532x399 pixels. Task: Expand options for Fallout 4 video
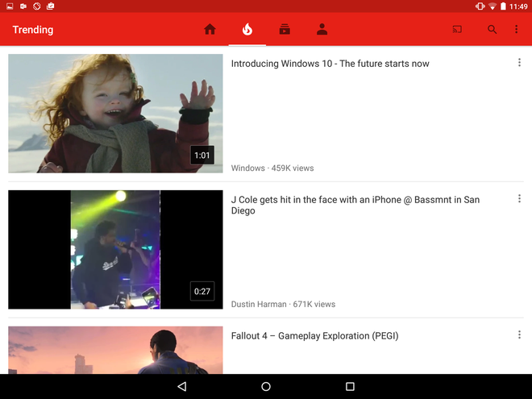pyautogui.click(x=519, y=335)
